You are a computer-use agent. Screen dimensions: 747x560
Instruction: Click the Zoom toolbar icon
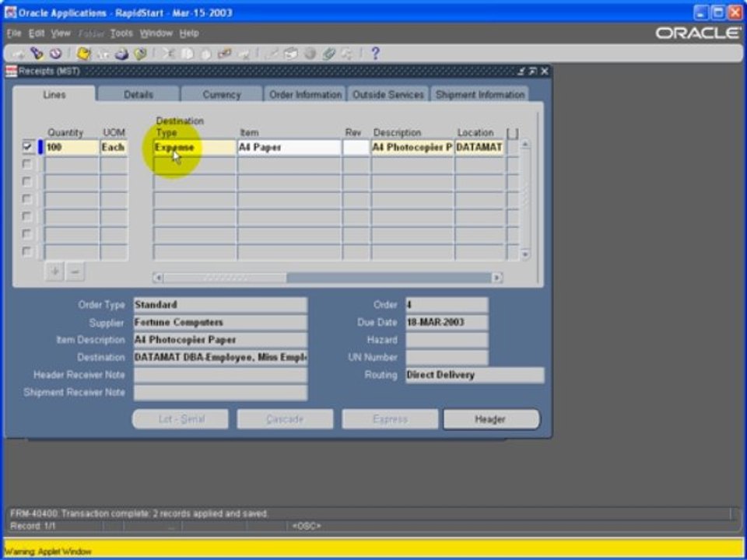point(290,54)
